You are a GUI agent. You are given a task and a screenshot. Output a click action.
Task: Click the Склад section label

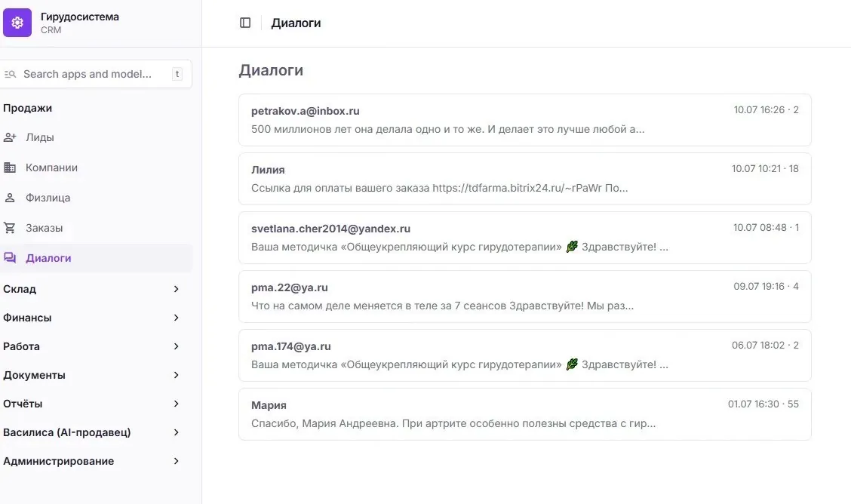[x=20, y=289]
